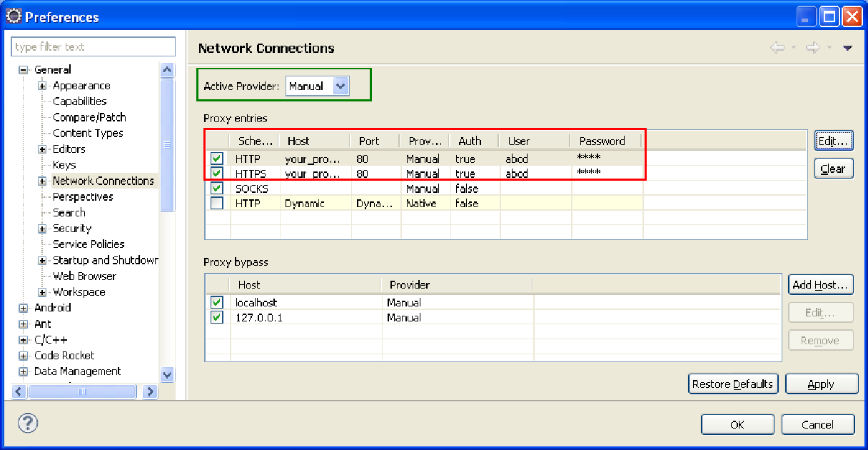
Task: Click the Edit... button for proxy entries
Action: pyautogui.click(x=834, y=141)
